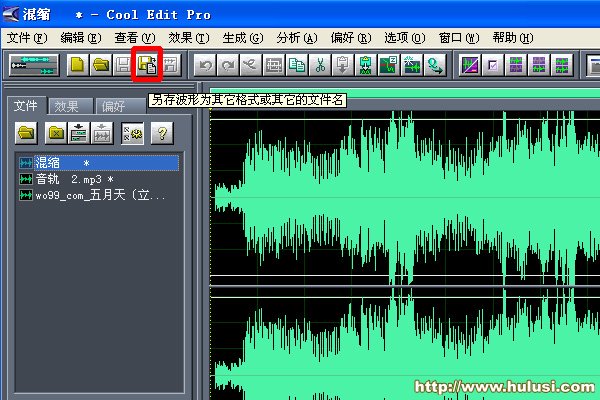Insert file into multitrack with the down-arrow tracks icon
The width and height of the screenshot is (600, 400).
(x=79, y=133)
